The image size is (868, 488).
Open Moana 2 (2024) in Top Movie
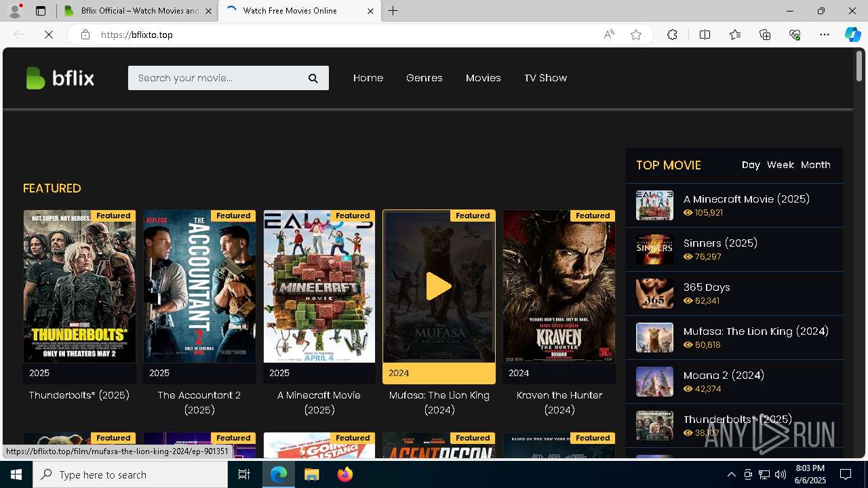[724, 375]
